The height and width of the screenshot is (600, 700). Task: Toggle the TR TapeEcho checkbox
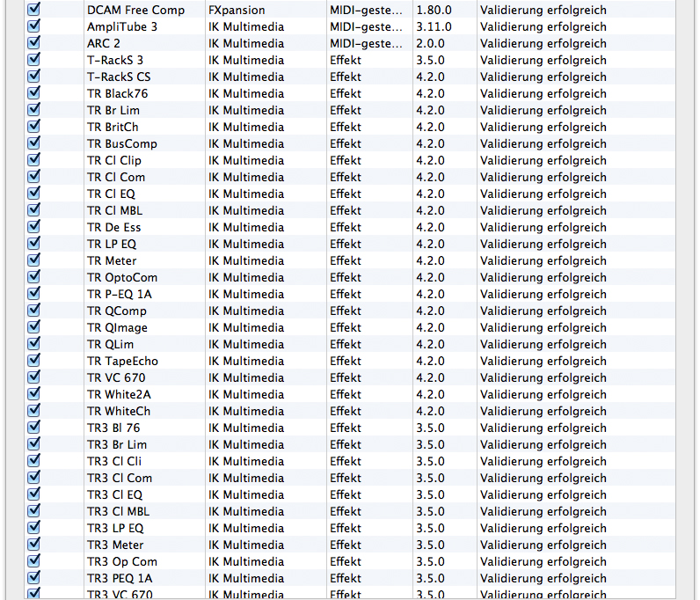(x=34, y=361)
